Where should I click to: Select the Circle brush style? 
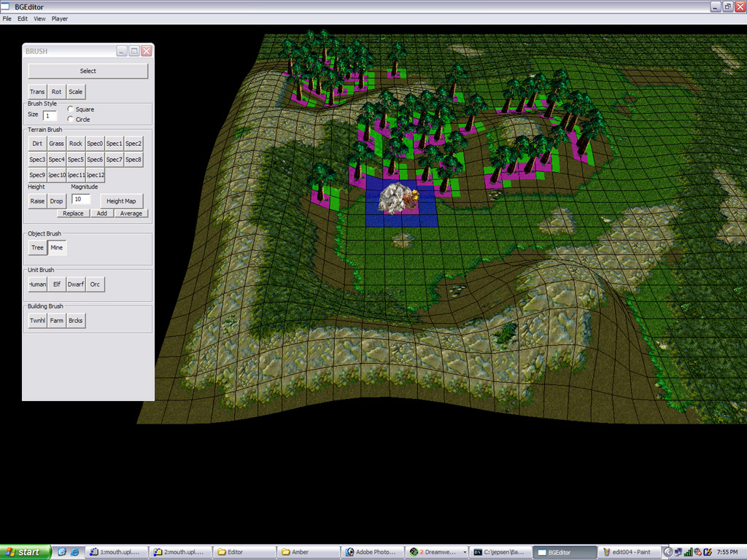(x=70, y=119)
